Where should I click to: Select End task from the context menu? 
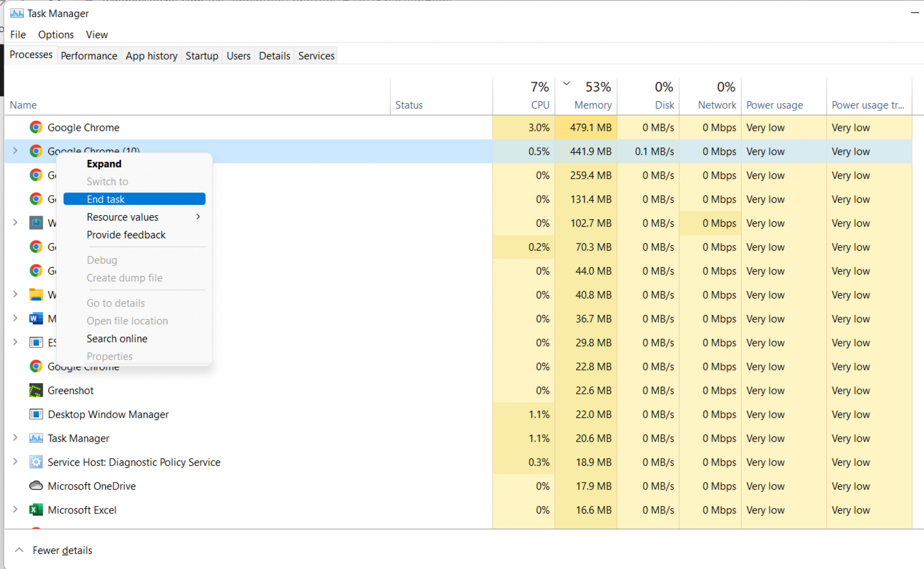pyautogui.click(x=106, y=199)
